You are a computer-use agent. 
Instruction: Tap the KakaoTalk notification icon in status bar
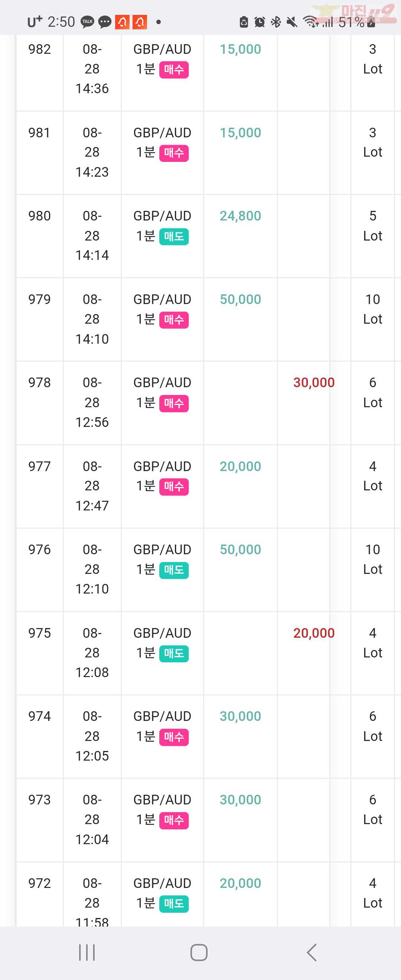coord(88,22)
